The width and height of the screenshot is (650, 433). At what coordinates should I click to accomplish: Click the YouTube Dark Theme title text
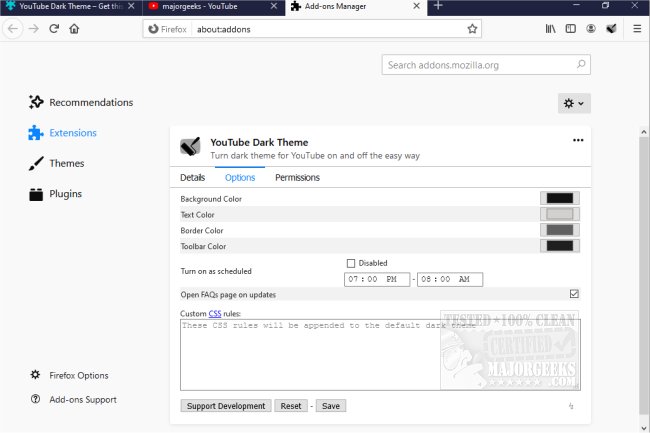coord(259,143)
